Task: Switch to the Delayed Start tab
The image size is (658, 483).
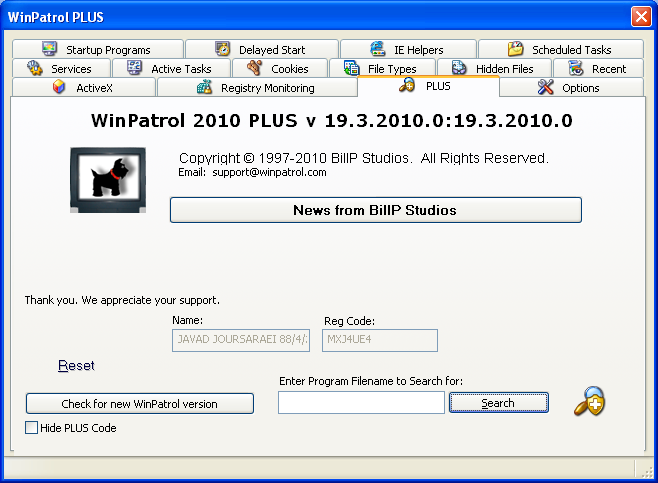Action: point(262,49)
